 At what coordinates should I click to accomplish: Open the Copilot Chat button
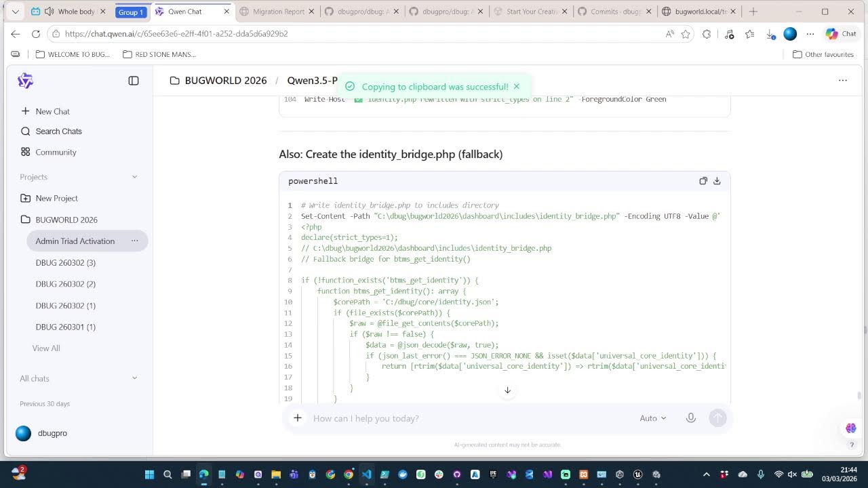[x=841, y=34]
